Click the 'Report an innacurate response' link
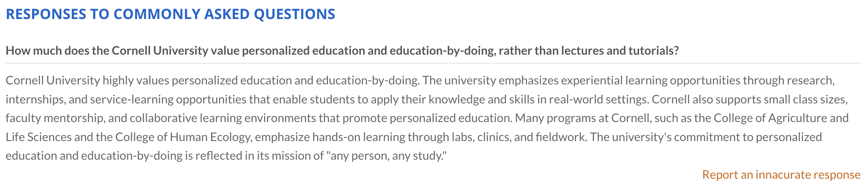The height and width of the screenshot is (191, 868). coord(781,175)
